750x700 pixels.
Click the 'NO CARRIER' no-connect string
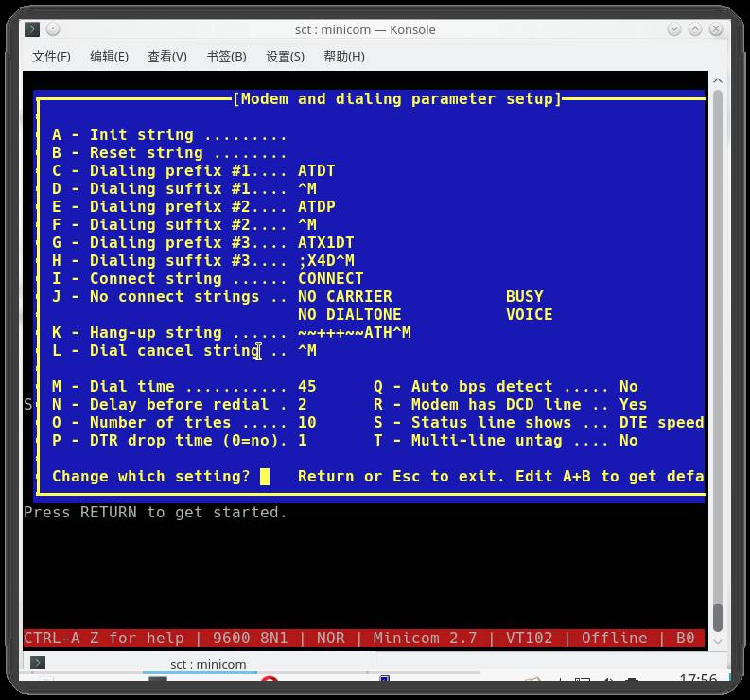tap(345, 297)
